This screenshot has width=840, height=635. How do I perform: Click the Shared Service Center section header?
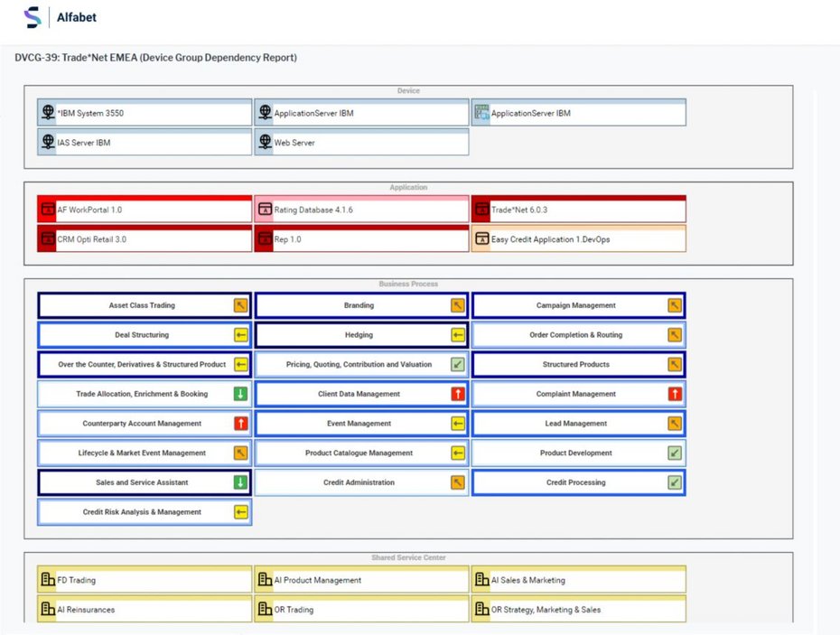coord(408,558)
